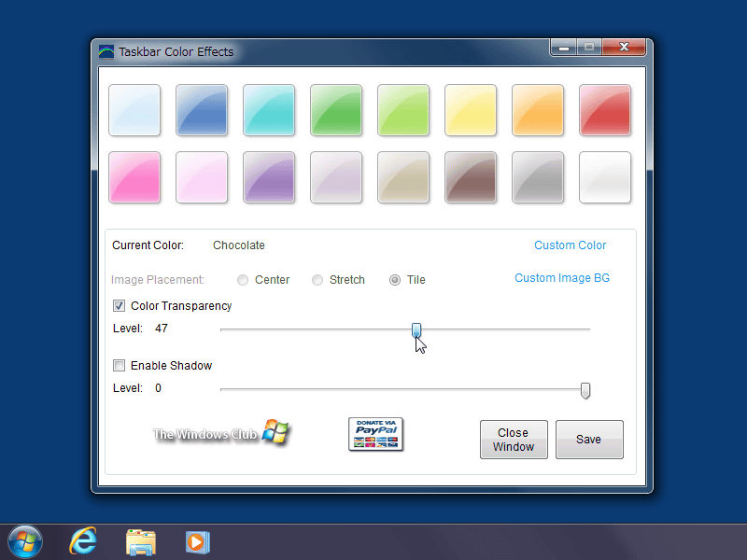The height and width of the screenshot is (560, 747).
Task: Open the Windows Start orb
Action: pyautogui.click(x=25, y=542)
